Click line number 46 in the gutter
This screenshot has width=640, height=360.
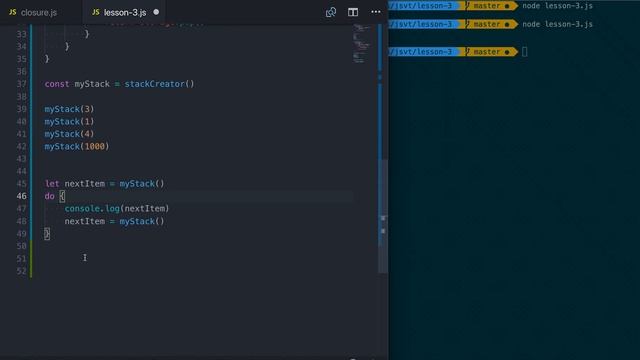coord(22,196)
